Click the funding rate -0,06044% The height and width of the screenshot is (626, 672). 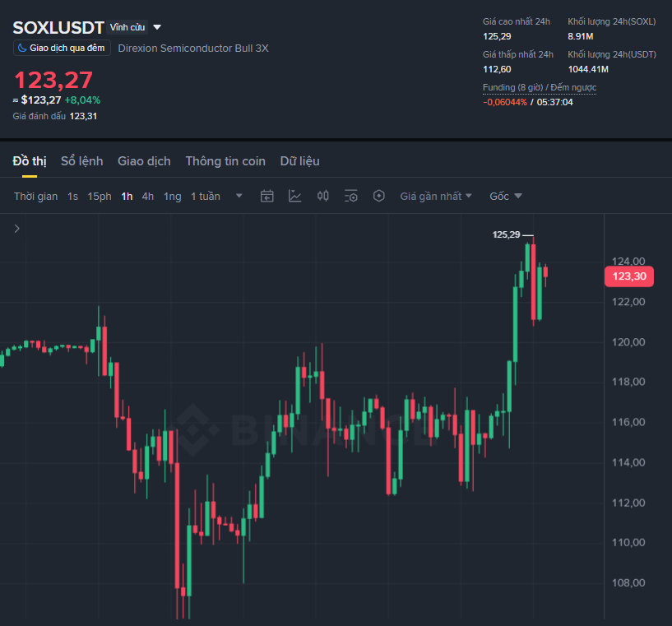505,102
